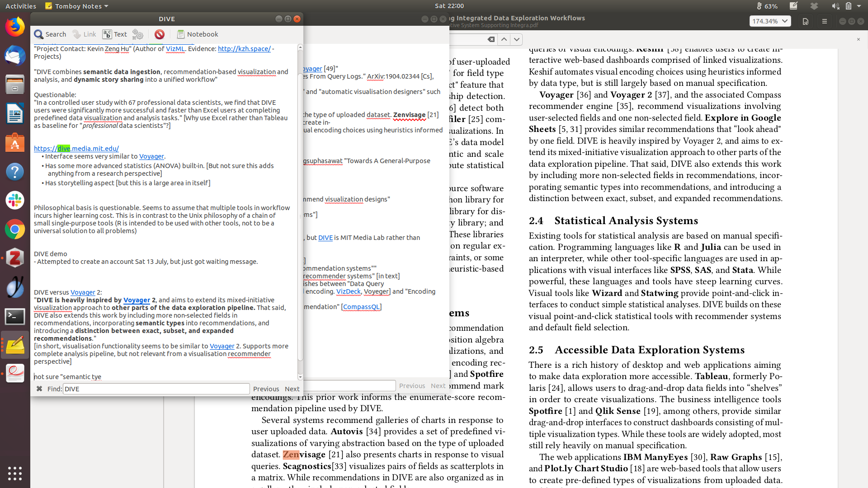
Task: Open the document viewer's hamburger menu
Action: click(825, 21)
